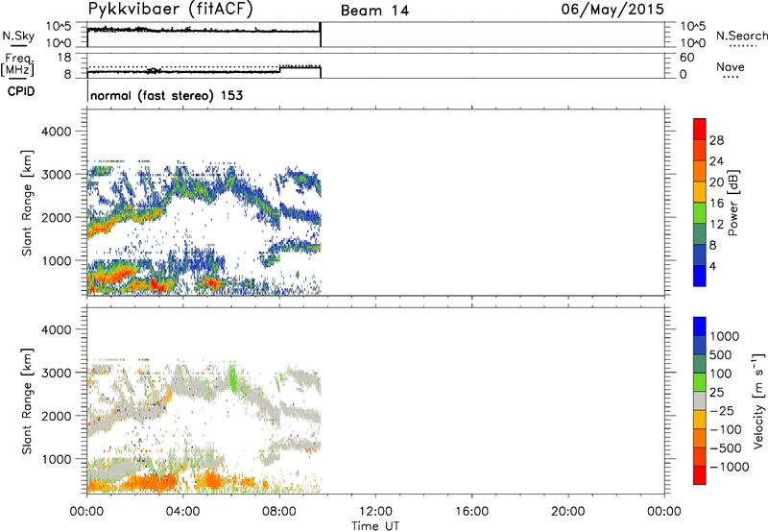Click the Power colorbar segment between 4 and 8
This screenshot has height=532, width=768.
coord(700,254)
